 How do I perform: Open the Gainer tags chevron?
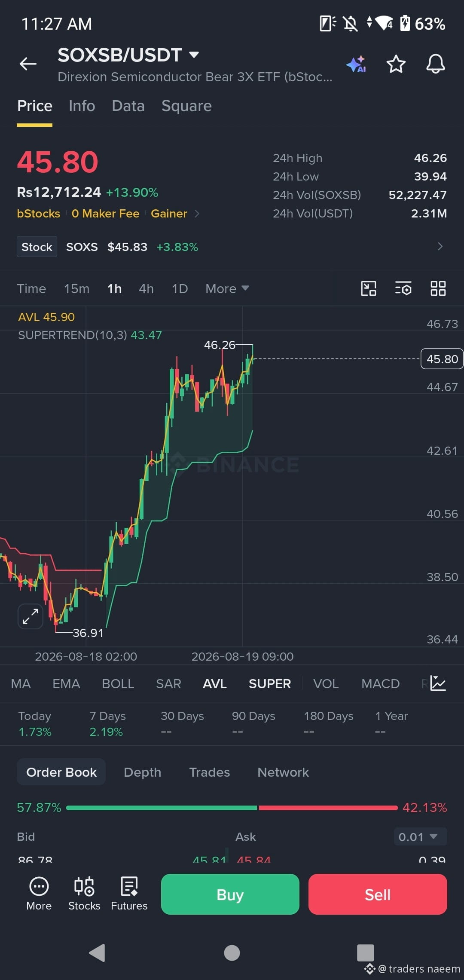197,214
